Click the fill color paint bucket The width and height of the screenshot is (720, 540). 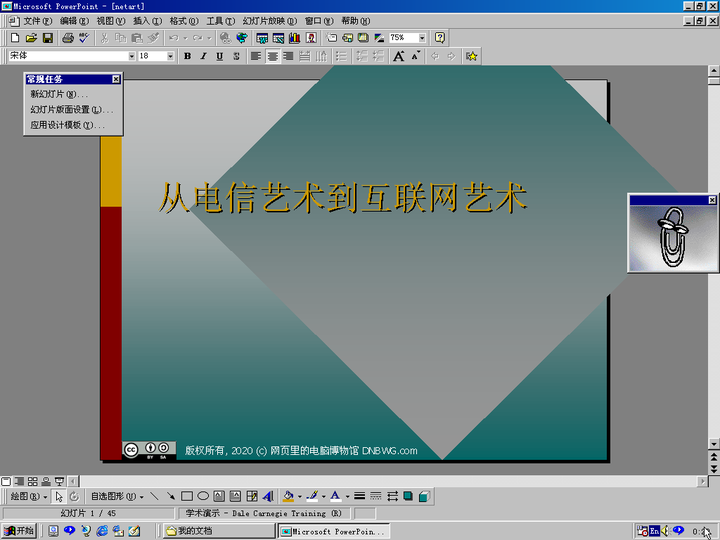pos(288,496)
